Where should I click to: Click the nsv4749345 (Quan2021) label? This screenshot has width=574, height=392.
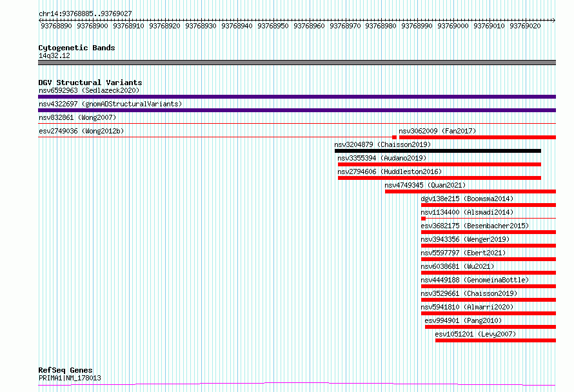[425, 185]
